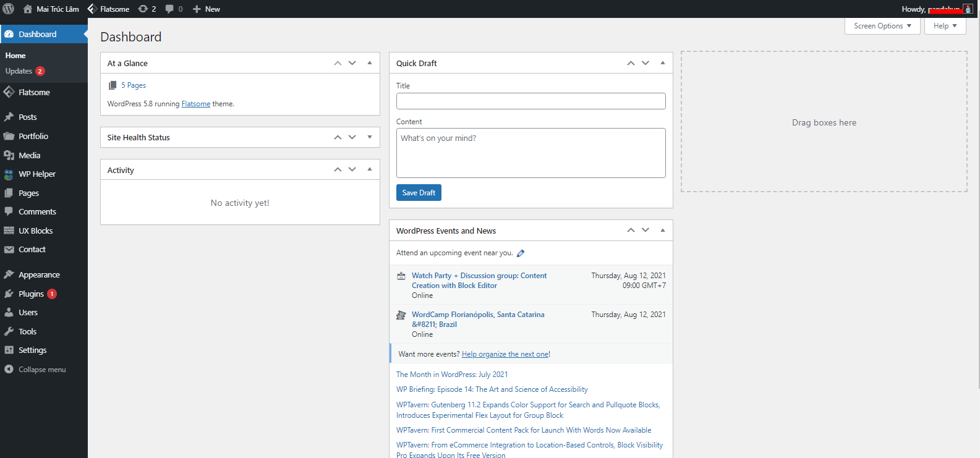Image resolution: width=980 pixels, height=458 pixels.
Task: Click the Quick Draft Title field
Action: pyautogui.click(x=531, y=101)
